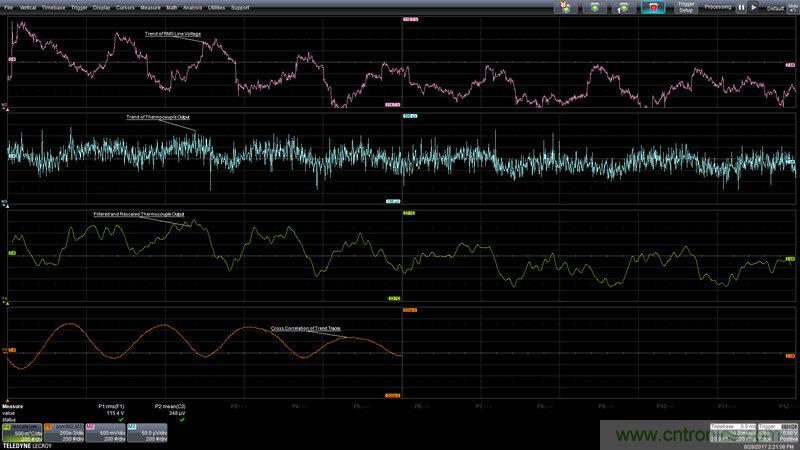Click the Auto trigger mode icon

click(x=565, y=7)
